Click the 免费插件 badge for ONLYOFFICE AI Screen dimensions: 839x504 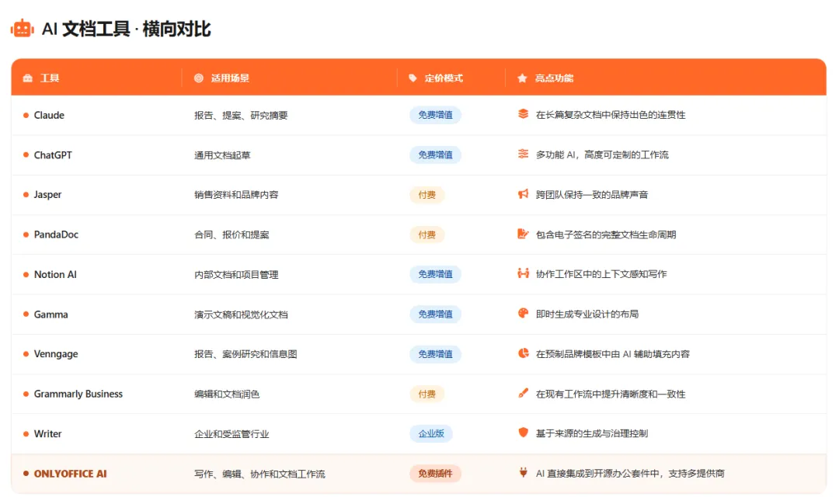pyautogui.click(x=435, y=474)
